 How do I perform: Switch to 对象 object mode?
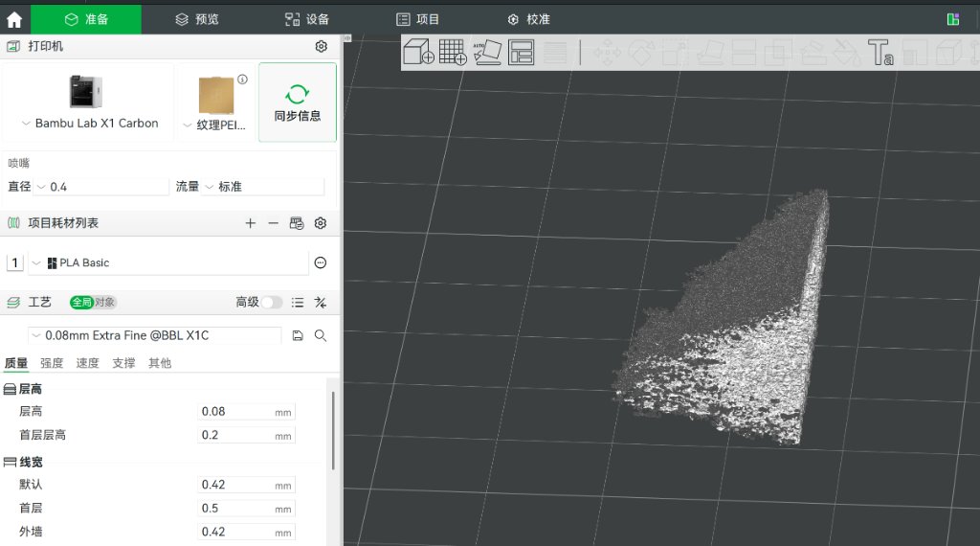(105, 303)
